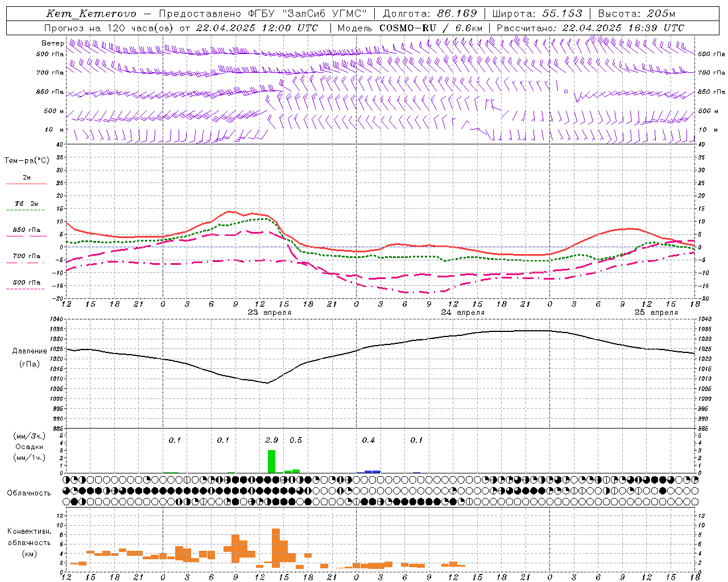Screen dimensions: 728x582
Task: Click the 24 апреля date label
Action: (463, 313)
